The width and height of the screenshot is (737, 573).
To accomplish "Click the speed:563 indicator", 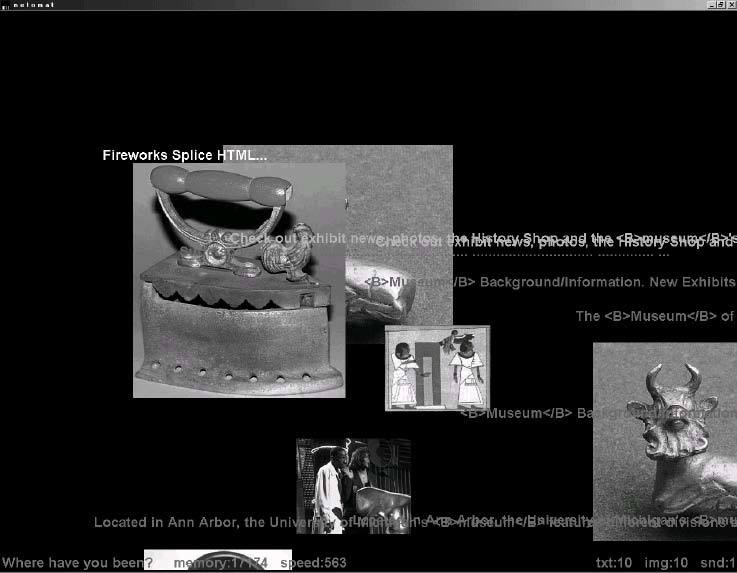I will point(313,563).
